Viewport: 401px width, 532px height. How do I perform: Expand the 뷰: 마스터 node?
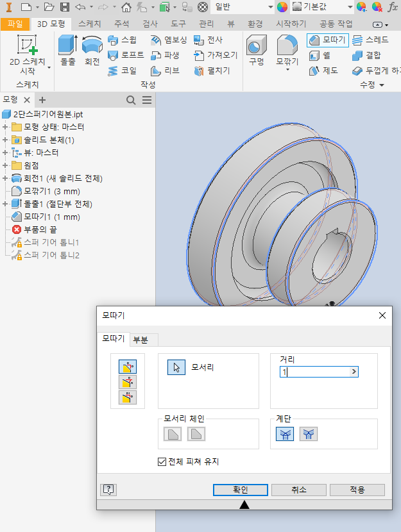4,153
